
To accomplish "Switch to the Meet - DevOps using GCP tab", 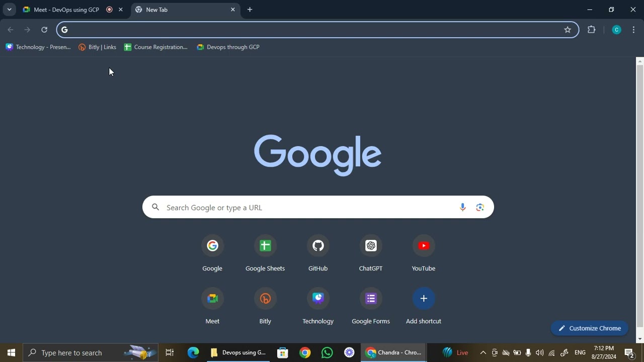I will pos(65,10).
